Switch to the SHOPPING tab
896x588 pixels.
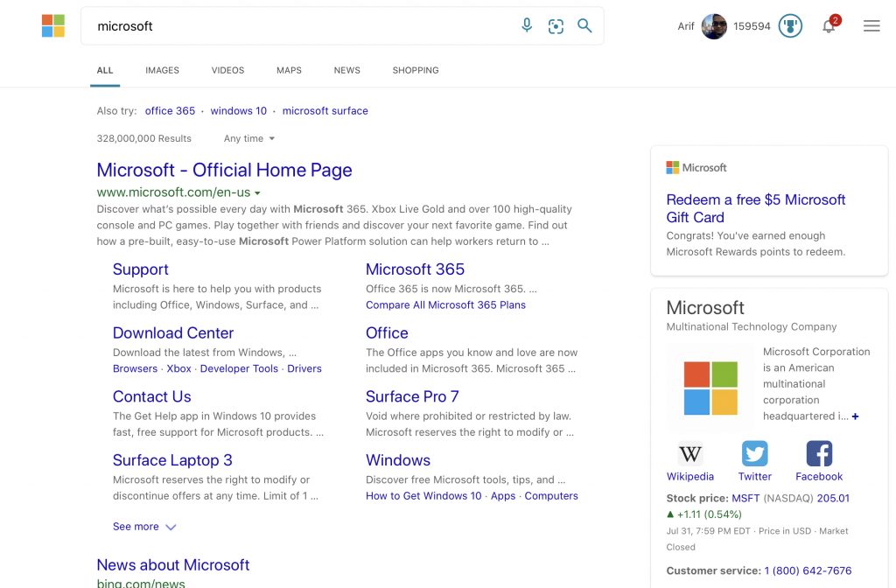[416, 70]
